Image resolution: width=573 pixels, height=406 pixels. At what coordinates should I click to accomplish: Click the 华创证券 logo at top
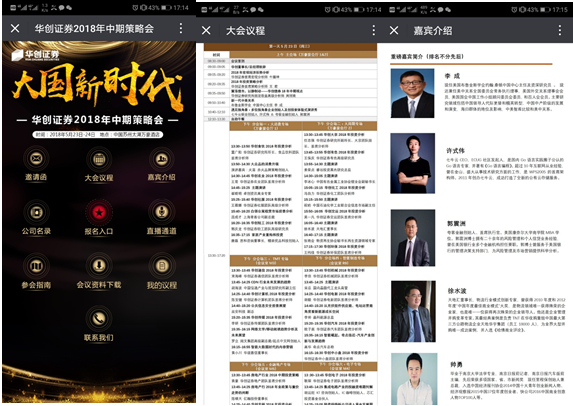click(x=35, y=55)
